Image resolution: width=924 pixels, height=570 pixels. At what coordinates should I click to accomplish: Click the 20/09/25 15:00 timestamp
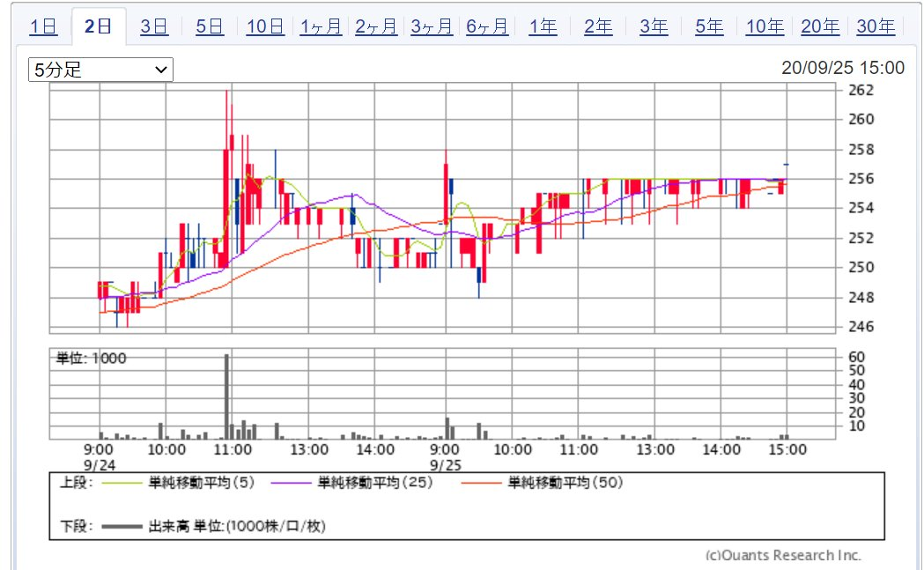coord(843,68)
